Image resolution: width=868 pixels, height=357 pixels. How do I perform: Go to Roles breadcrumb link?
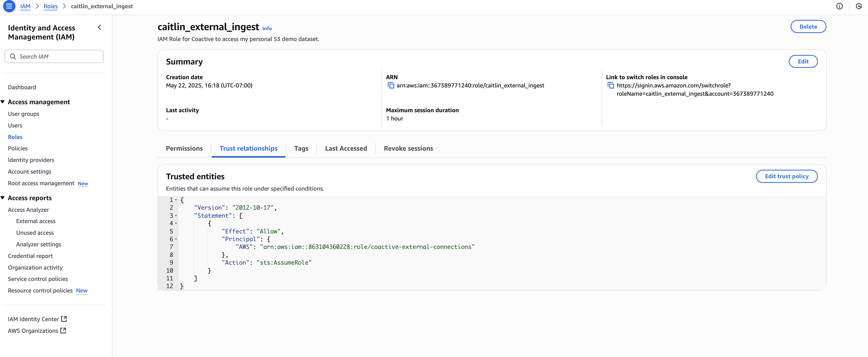click(51, 6)
